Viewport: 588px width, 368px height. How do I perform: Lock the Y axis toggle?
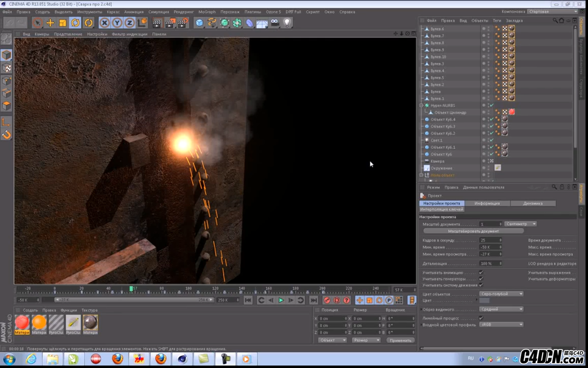[x=117, y=23]
